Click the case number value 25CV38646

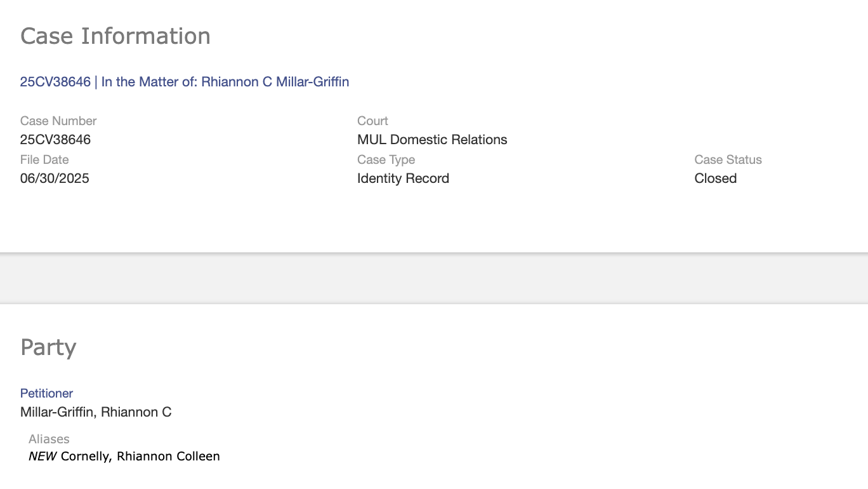55,140
